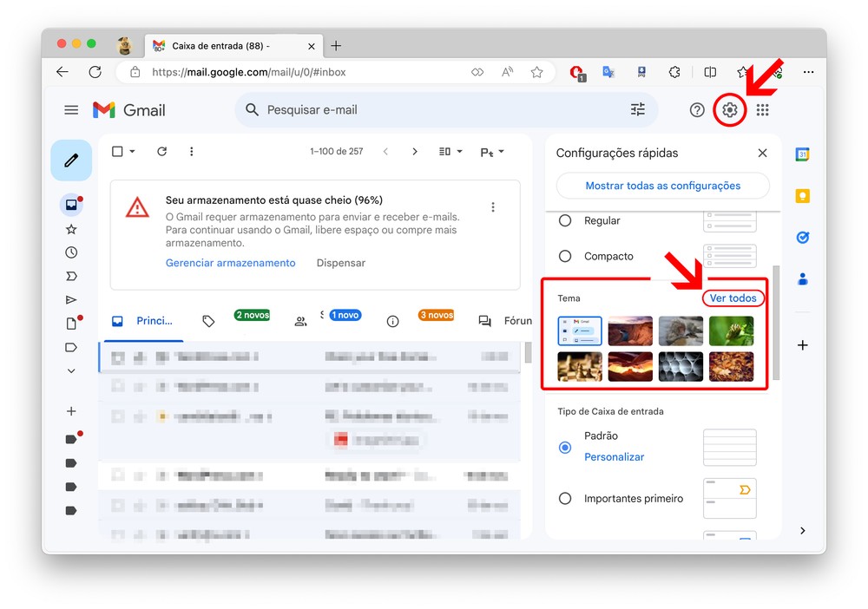This screenshot has width=868, height=609.
Task: Open storage warning options menu
Action: click(x=493, y=206)
